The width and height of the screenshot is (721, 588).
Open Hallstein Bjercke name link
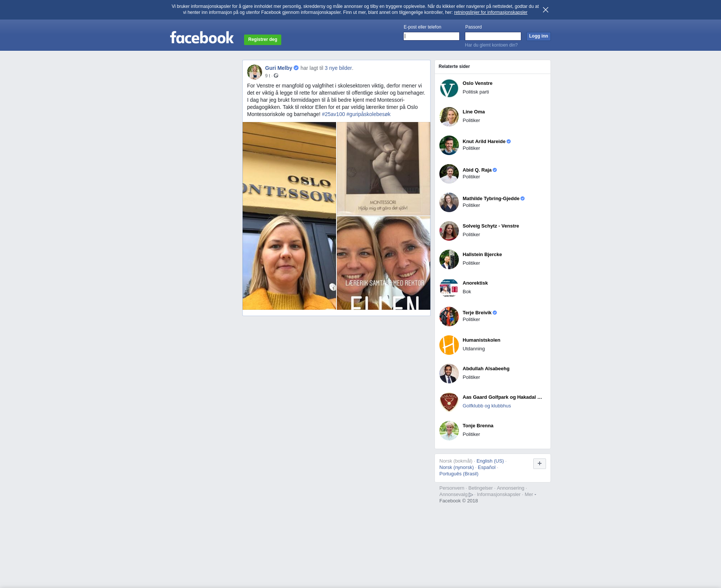pyautogui.click(x=482, y=255)
